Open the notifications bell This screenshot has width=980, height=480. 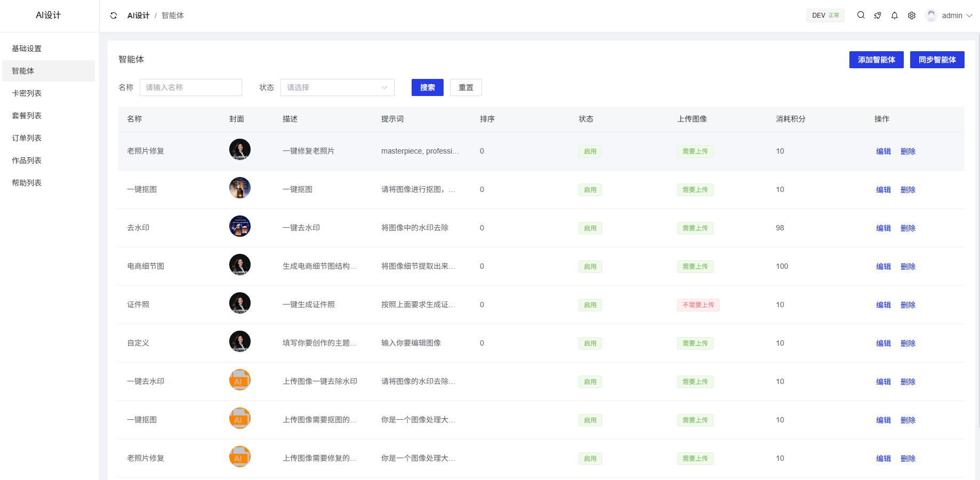click(x=895, y=15)
